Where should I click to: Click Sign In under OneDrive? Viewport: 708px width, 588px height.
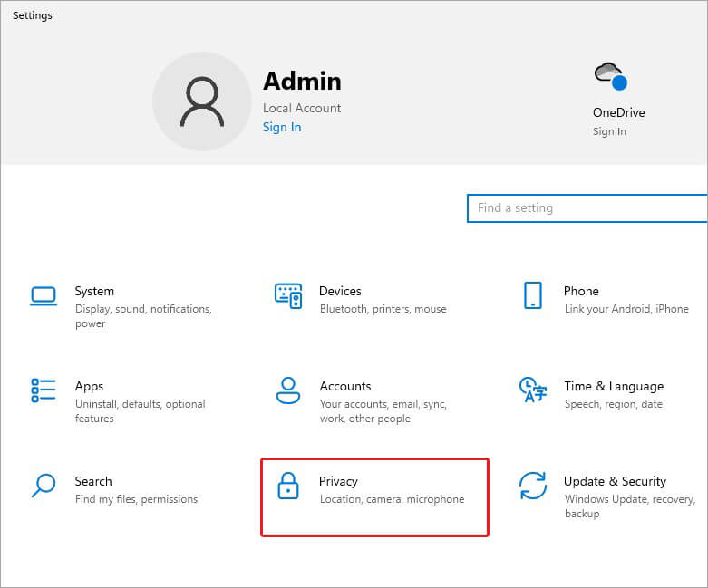click(x=609, y=132)
